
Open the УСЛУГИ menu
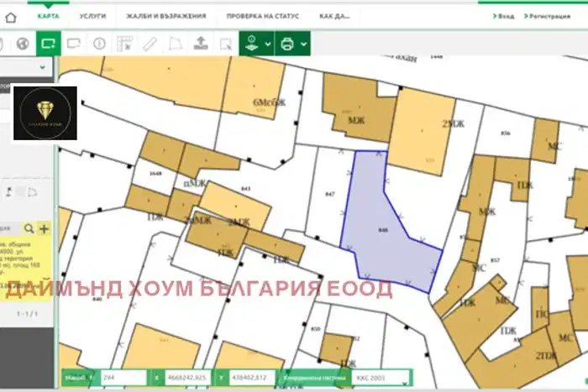[x=92, y=16]
